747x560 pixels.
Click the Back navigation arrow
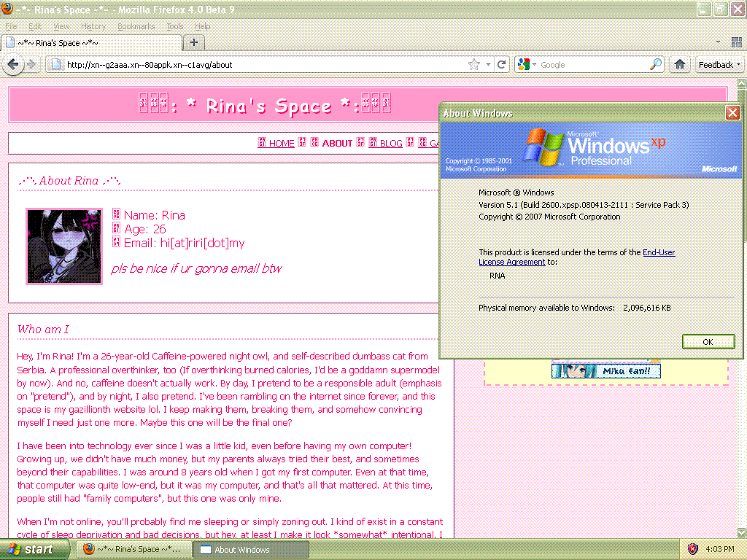12,64
